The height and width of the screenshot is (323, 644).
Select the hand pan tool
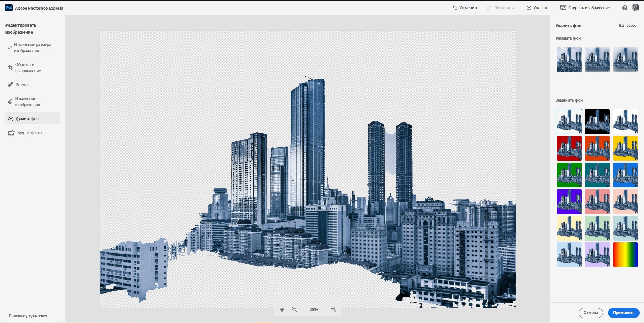(x=282, y=309)
